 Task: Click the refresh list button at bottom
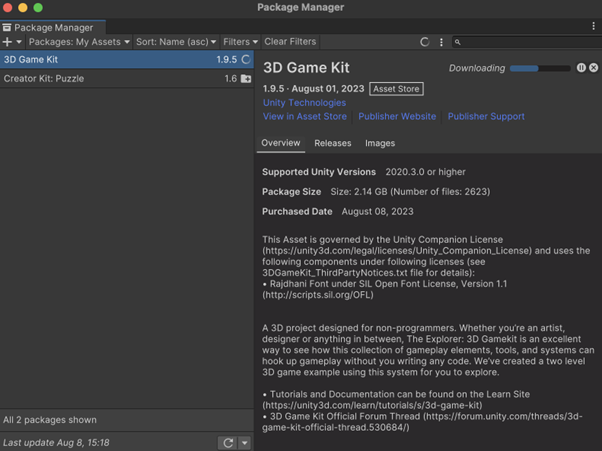tap(228, 443)
